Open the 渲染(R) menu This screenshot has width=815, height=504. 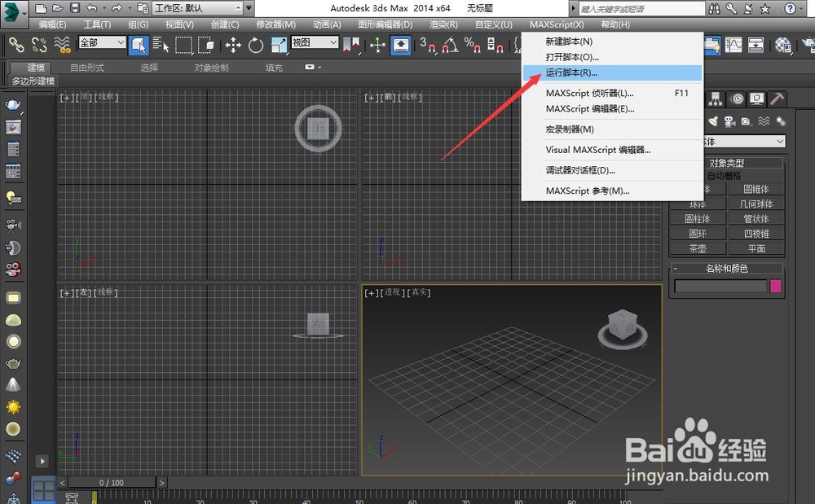(x=443, y=24)
